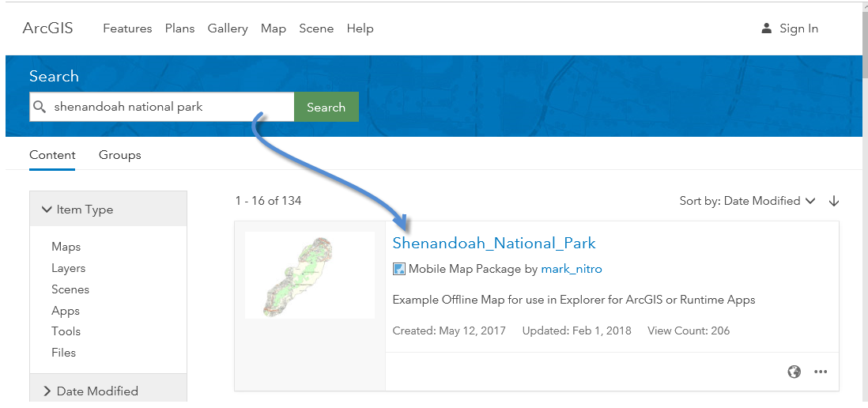
Task: Click the 'Example Offline Map' description text
Action: coord(574,300)
